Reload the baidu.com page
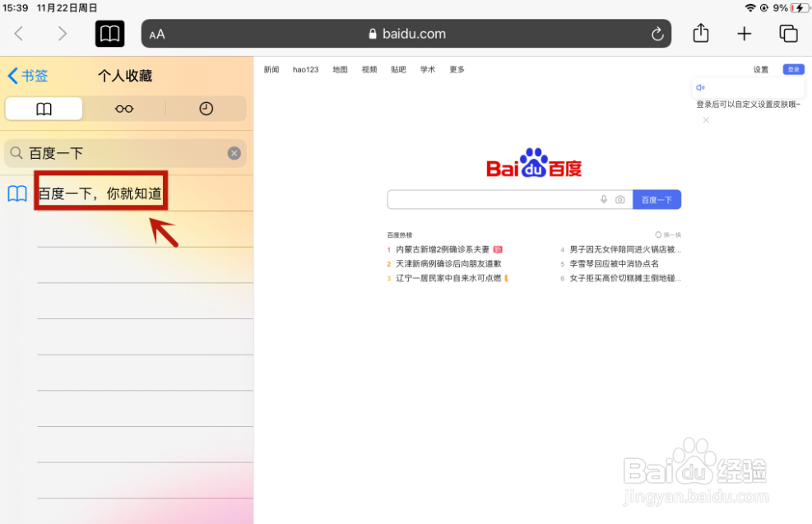 (x=657, y=35)
